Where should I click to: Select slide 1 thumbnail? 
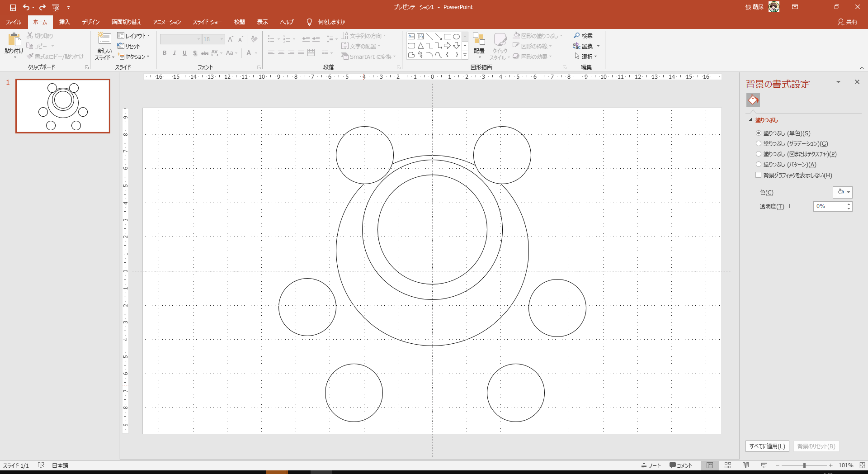63,106
